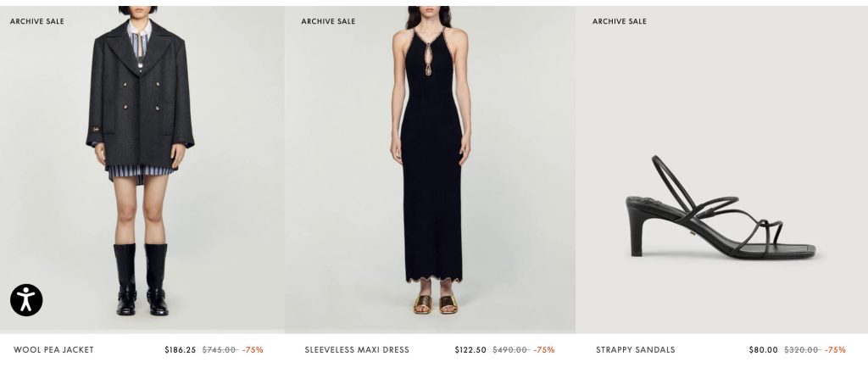Open the Sleeveless Maxi Dress product image

click(430, 170)
